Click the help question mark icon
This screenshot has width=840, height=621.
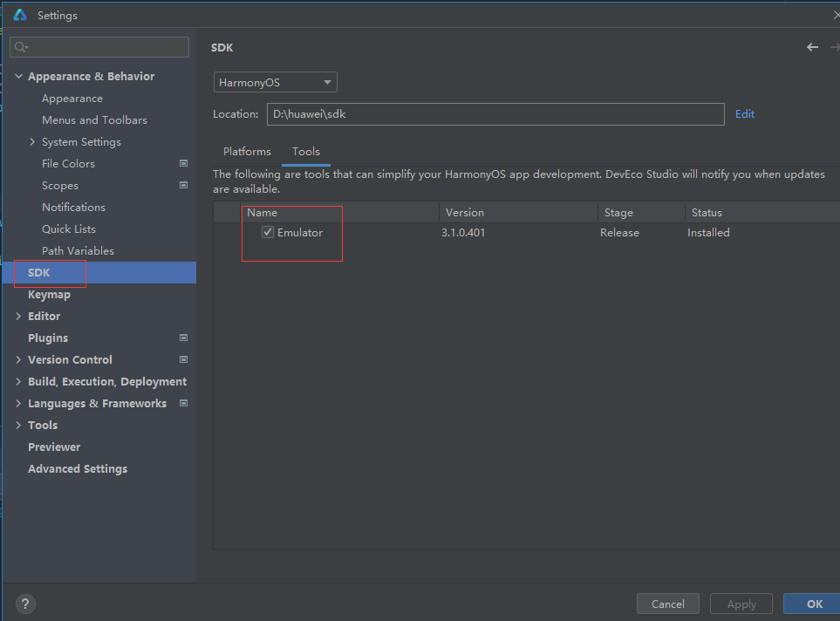tap(25, 604)
